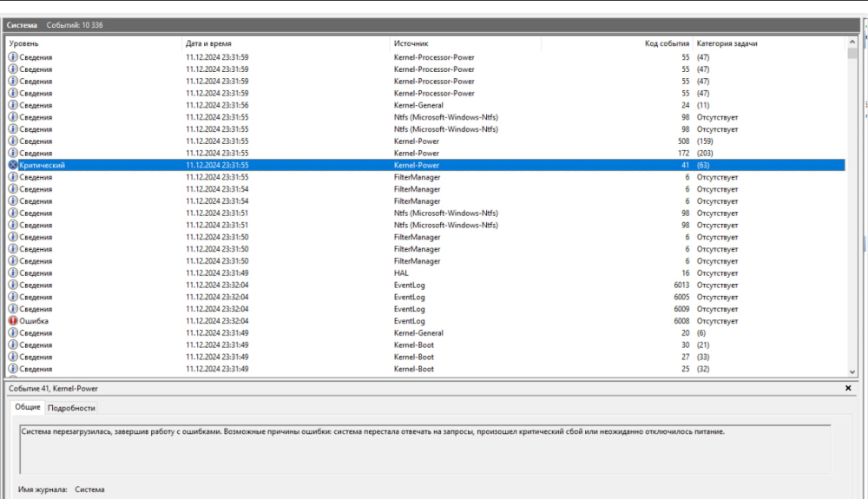
Task: Click info icon of EventLog event 6013
Action: (13, 285)
